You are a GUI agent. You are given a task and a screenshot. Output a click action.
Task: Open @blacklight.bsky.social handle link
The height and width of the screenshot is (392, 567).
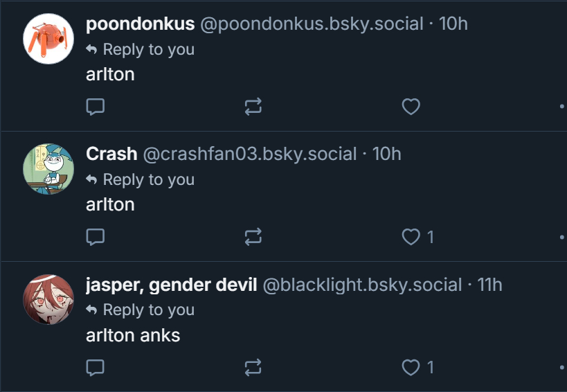point(362,285)
